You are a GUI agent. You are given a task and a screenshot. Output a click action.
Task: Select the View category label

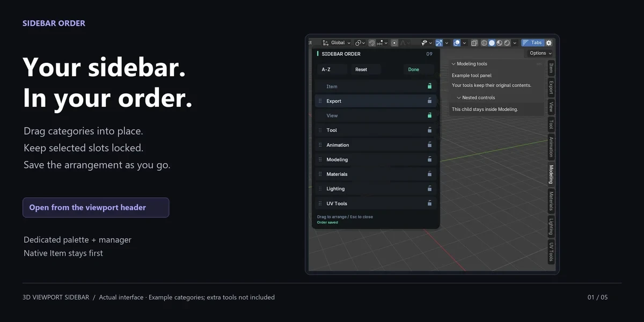coord(332,115)
